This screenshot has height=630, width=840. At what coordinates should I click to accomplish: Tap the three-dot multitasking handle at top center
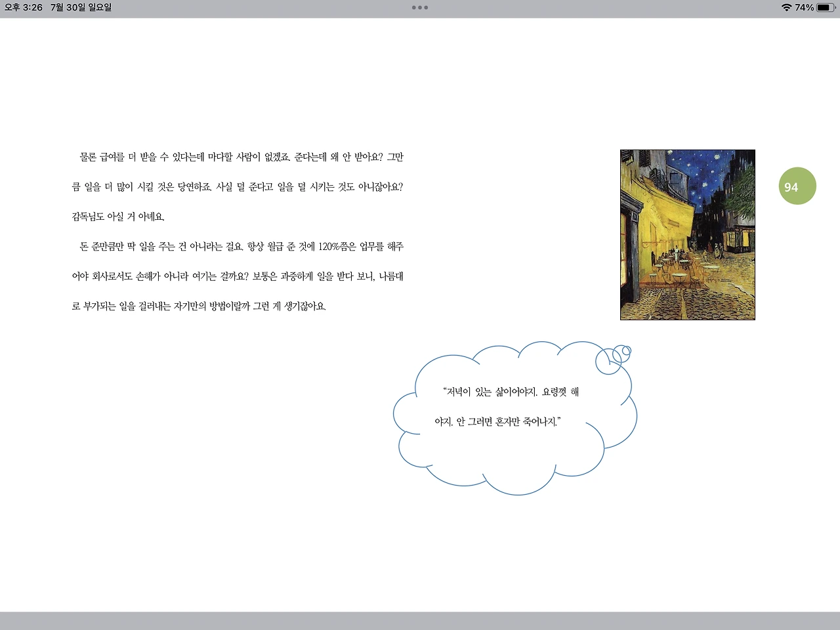tap(419, 8)
